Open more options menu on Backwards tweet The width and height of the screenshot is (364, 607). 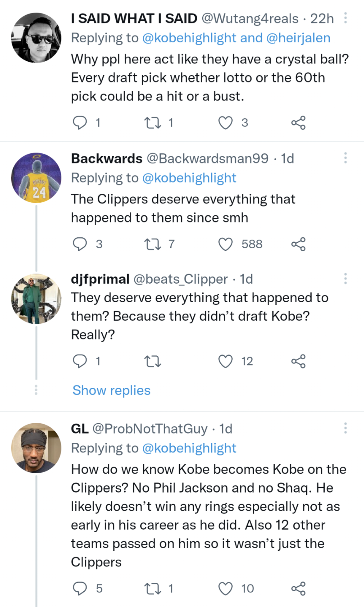tap(345, 158)
